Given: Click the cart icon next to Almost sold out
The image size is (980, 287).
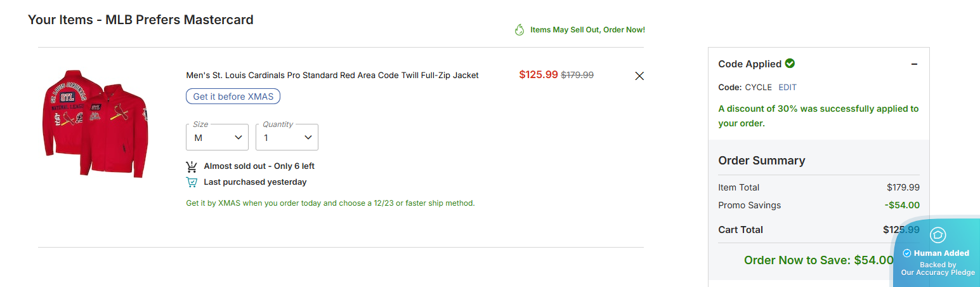Looking at the screenshot, I should 192,166.
